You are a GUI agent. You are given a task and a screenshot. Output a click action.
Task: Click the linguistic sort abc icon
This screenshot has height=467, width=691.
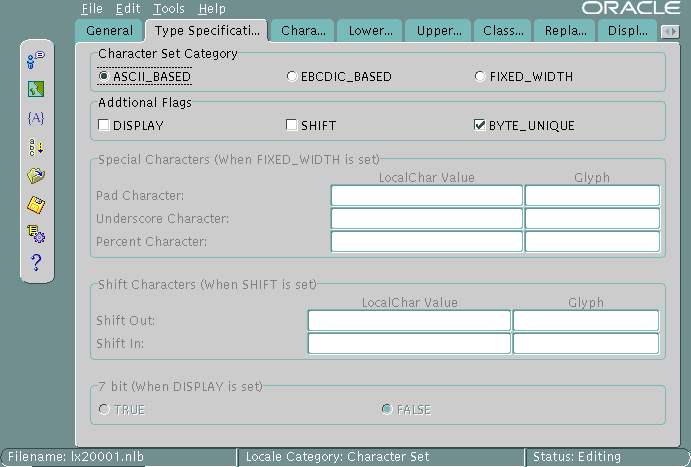pos(36,147)
